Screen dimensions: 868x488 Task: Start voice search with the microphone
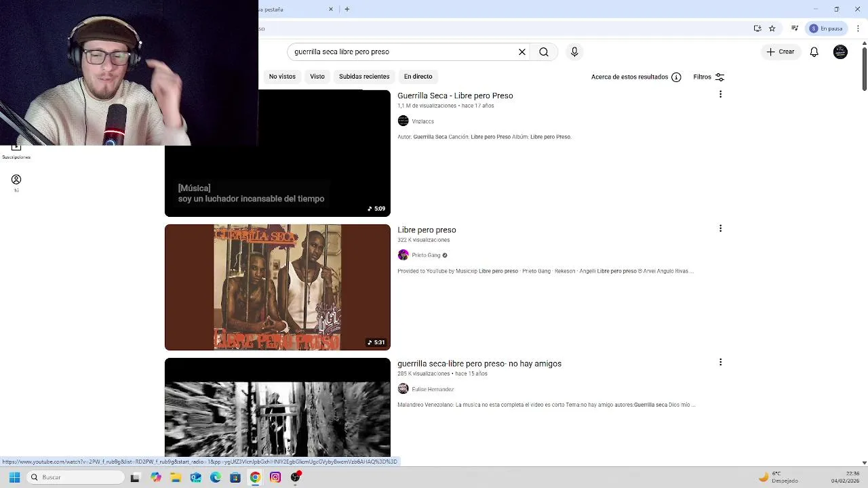[x=574, y=52]
